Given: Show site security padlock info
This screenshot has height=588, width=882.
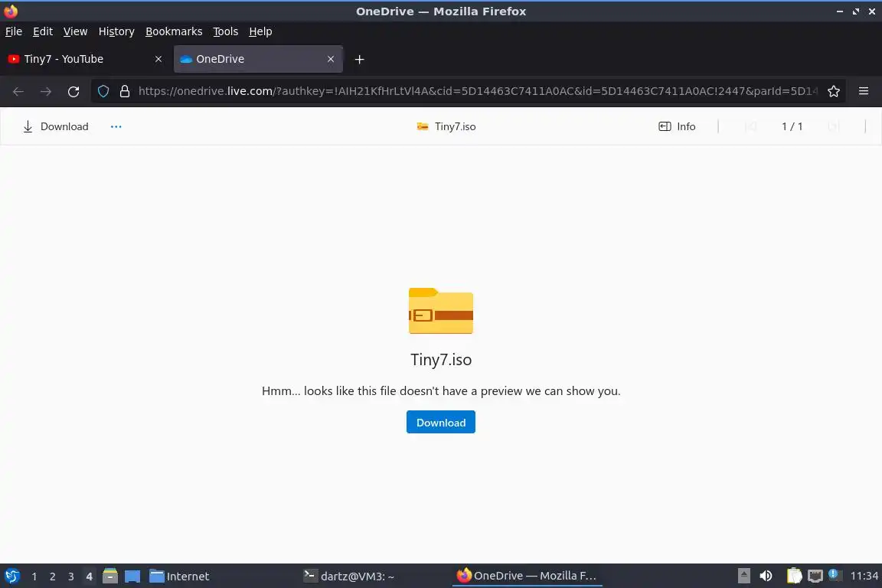Looking at the screenshot, I should (x=125, y=91).
